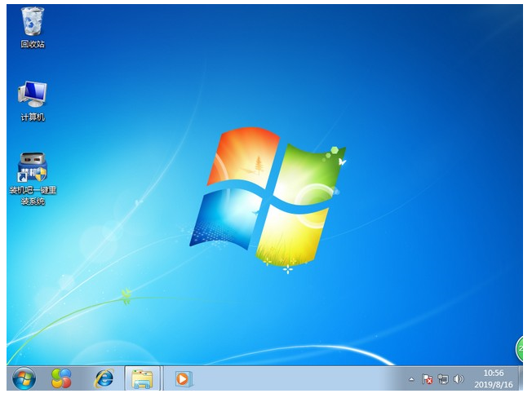Viewport: 532px width, 398px height.
Task: Open Internet Explorer from the taskbar
Action: (x=104, y=378)
